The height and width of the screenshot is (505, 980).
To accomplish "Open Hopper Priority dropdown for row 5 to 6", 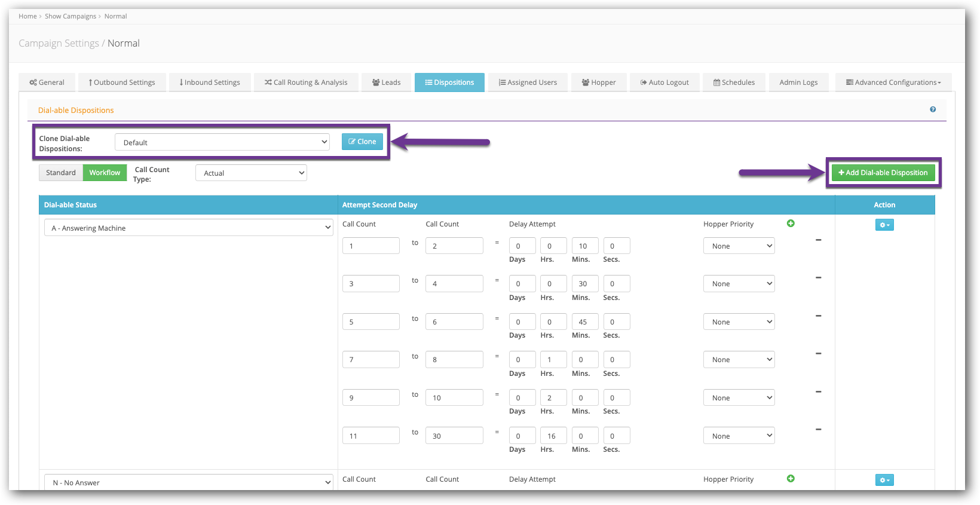I will coord(739,322).
